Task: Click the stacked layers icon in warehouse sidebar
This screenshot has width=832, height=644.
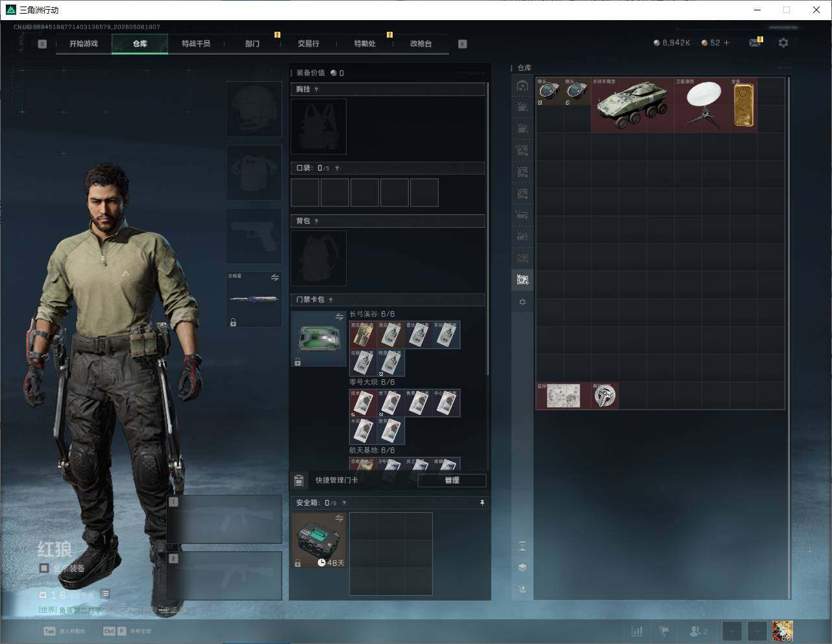Action: tap(522, 567)
